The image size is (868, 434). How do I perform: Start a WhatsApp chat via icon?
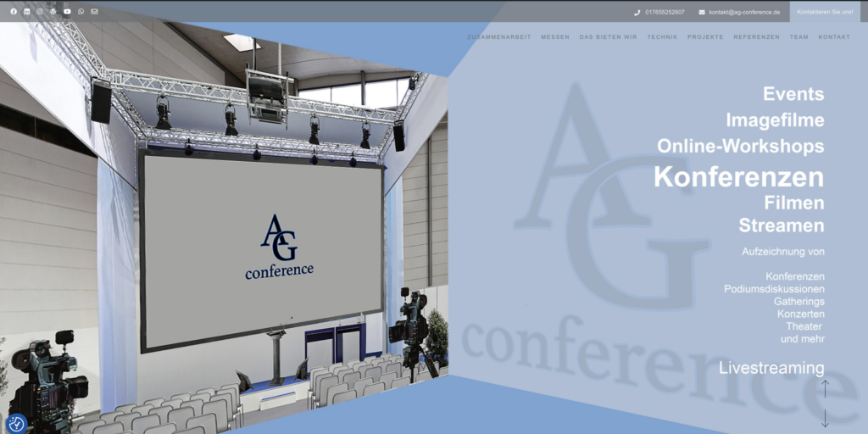coord(81,12)
